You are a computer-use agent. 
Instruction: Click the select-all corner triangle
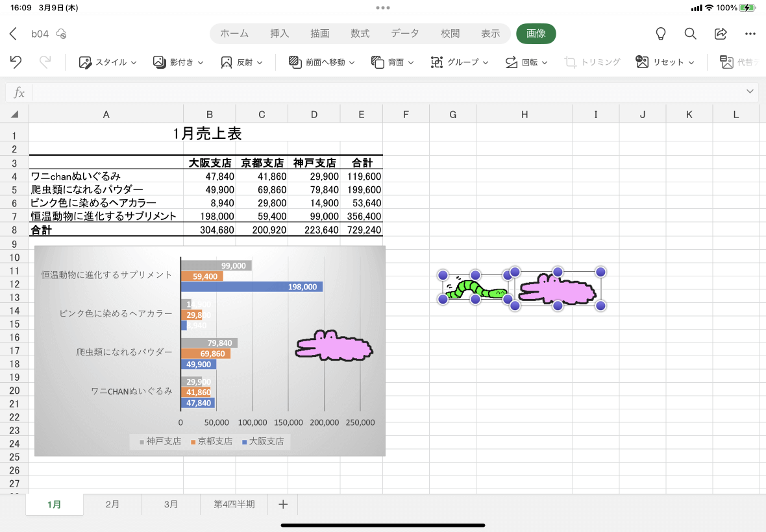15,114
